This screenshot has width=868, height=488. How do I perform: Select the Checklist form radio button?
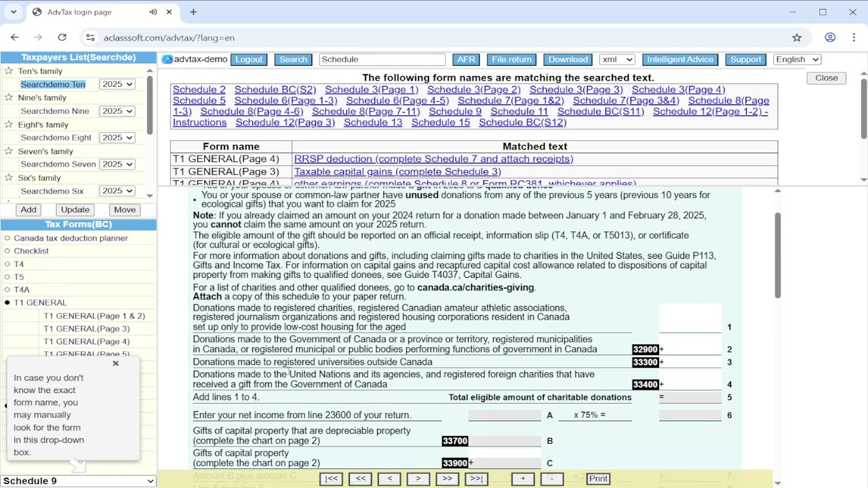coord(7,251)
